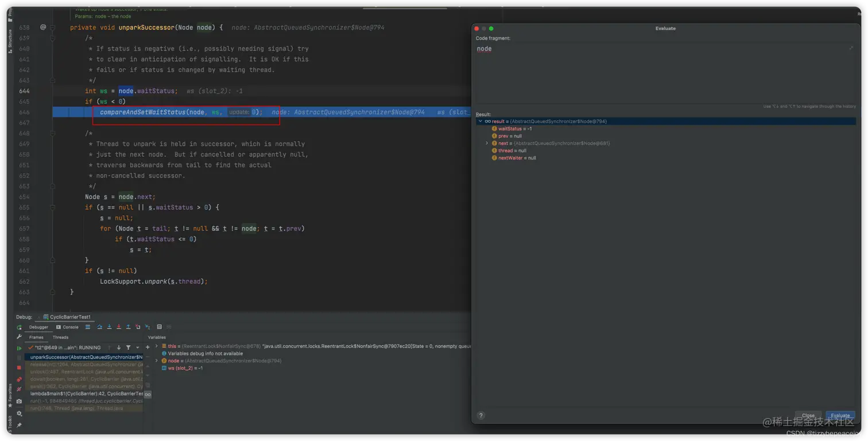
Task: Click the fold toggle at line 638
Action: click(52, 28)
